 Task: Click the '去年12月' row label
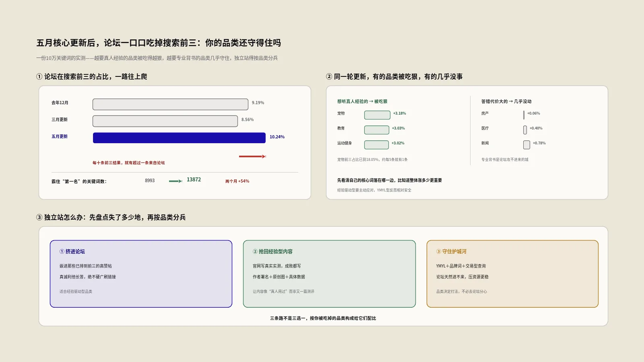pyautogui.click(x=60, y=103)
